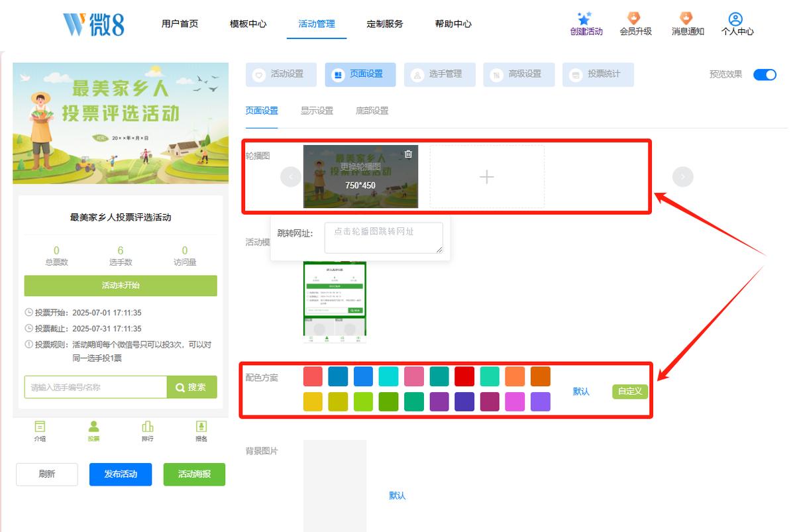The image size is (795, 532).
Task: Click the 刷新 button
Action: [x=47, y=474]
